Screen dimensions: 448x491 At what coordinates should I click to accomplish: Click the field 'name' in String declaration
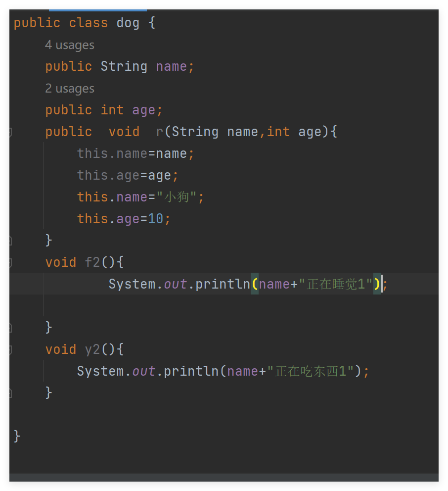click(x=171, y=67)
